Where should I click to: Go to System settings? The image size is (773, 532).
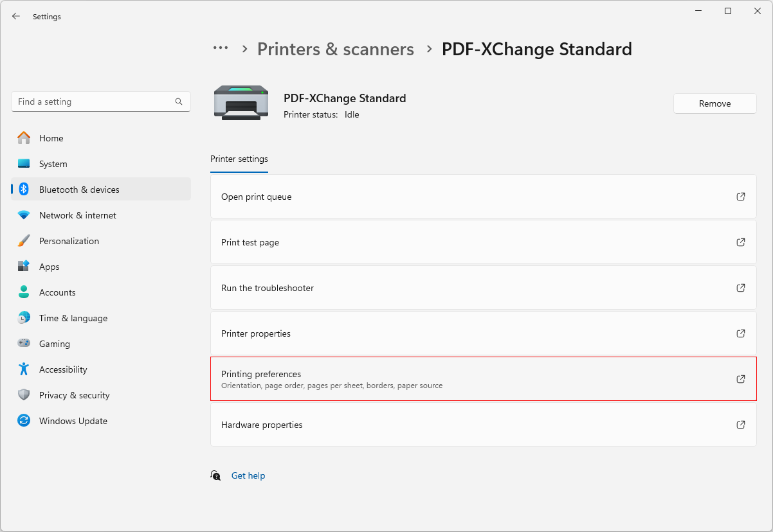tap(101, 164)
